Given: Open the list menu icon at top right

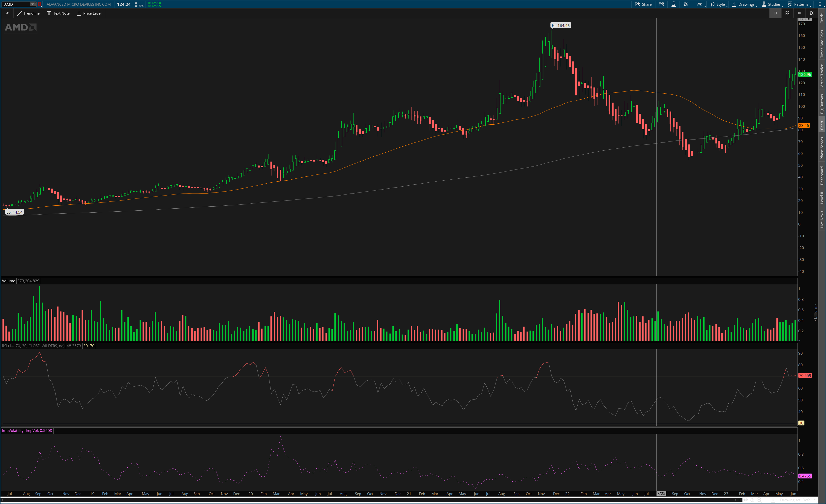Looking at the screenshot, I should 819,4.
